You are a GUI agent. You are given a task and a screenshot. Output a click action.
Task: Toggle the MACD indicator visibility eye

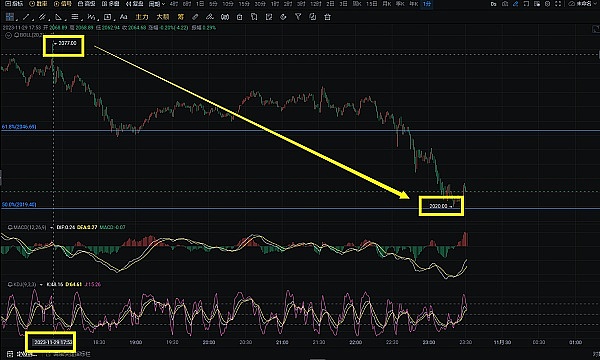(x=10, y=227)
